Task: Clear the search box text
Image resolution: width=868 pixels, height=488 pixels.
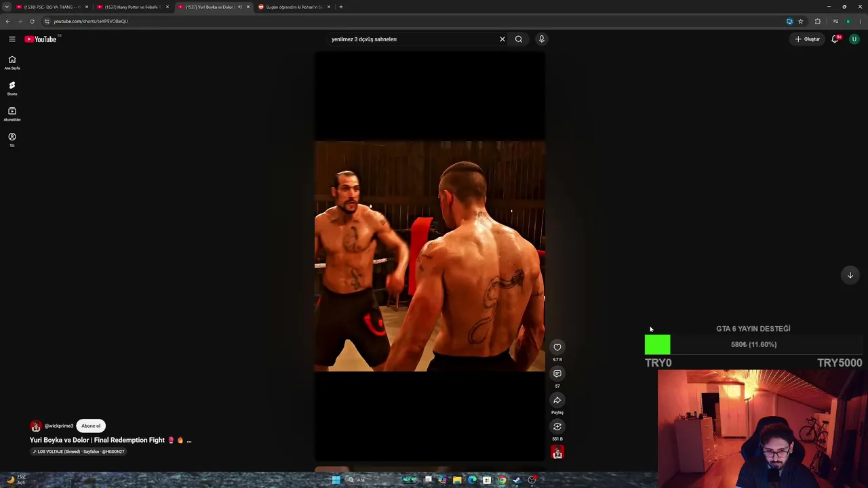Action: [x=502, y=39]
